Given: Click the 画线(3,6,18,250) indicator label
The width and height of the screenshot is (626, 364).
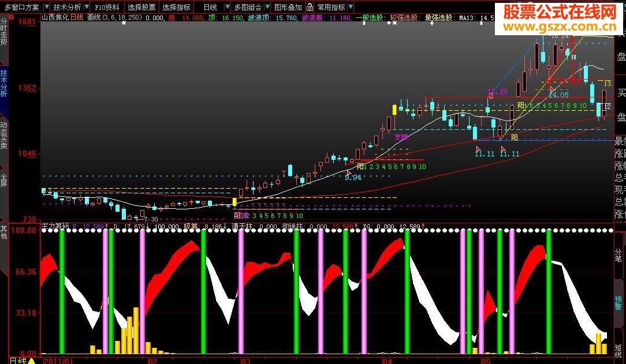Looking at the screenshot, I should [x=115, y=17].
